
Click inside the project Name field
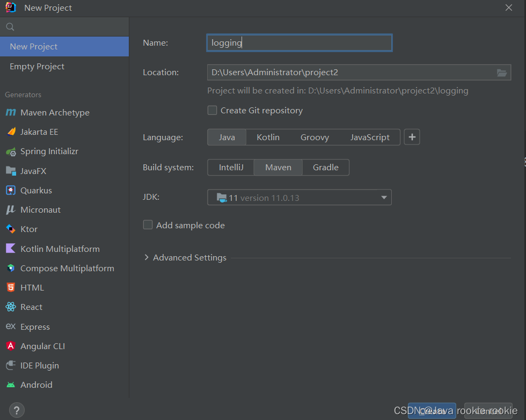pos(299,42)
